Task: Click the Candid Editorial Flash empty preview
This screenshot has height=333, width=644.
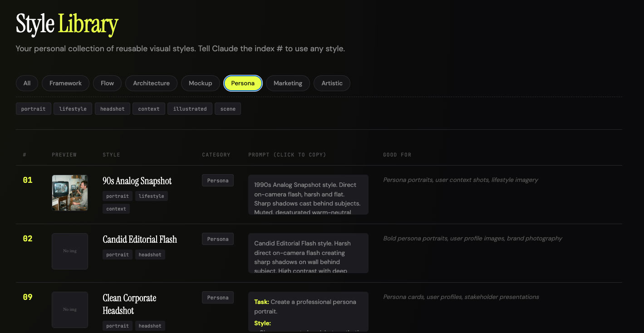Action: 70,251
